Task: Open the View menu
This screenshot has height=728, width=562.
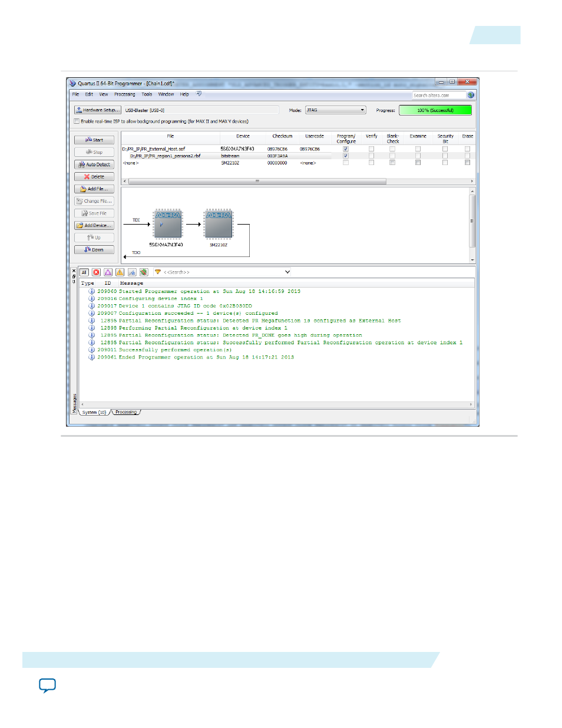Action: click(104, 94)
